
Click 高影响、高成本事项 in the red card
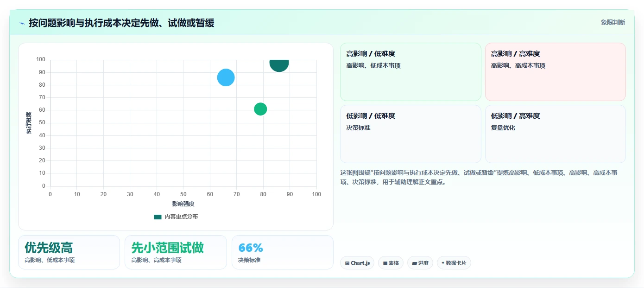tap(518, 65)
